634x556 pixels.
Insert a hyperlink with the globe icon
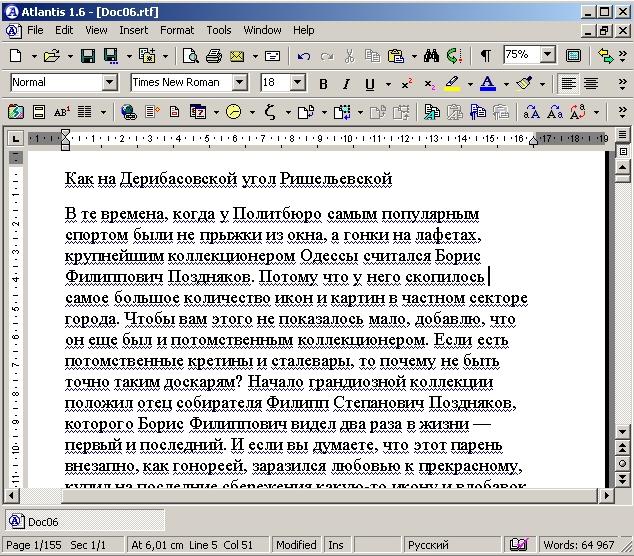(129, 112)
